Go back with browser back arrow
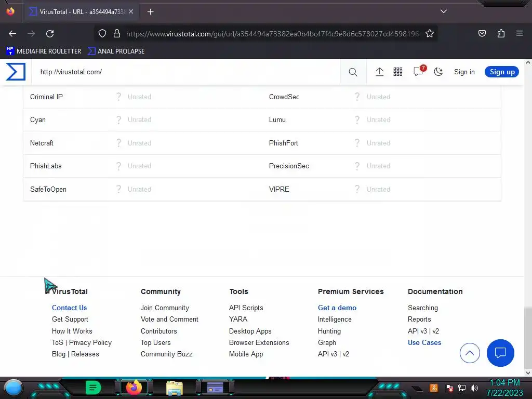The image size is (532, 399). point(12,34)
